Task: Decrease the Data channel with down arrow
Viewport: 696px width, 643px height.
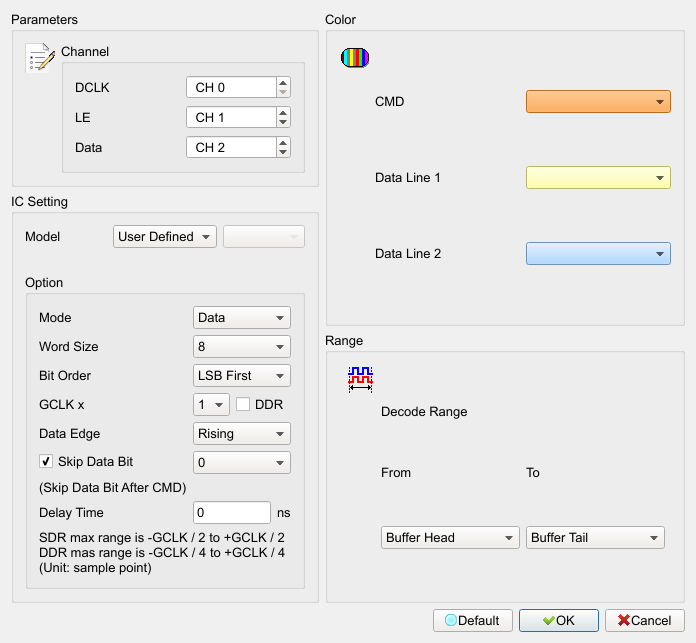Action: [x=283, y=152]
